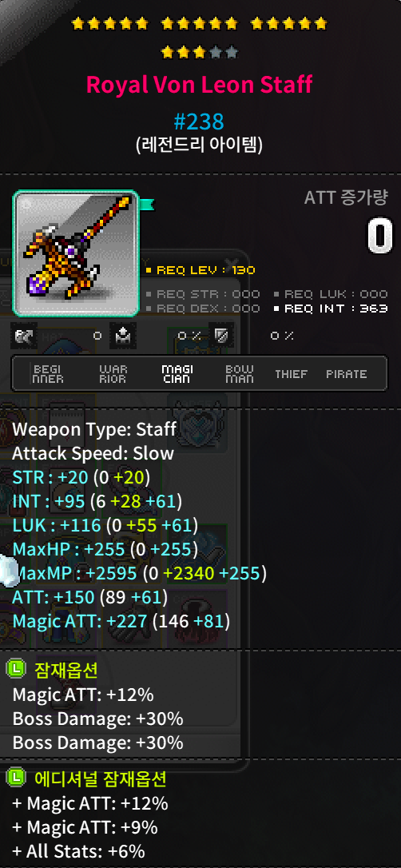The height and width of the screenshot is (868, 401).
Task: Click the L icon beside 에디셔널 잠재옵션
Action: pos(15,778)
